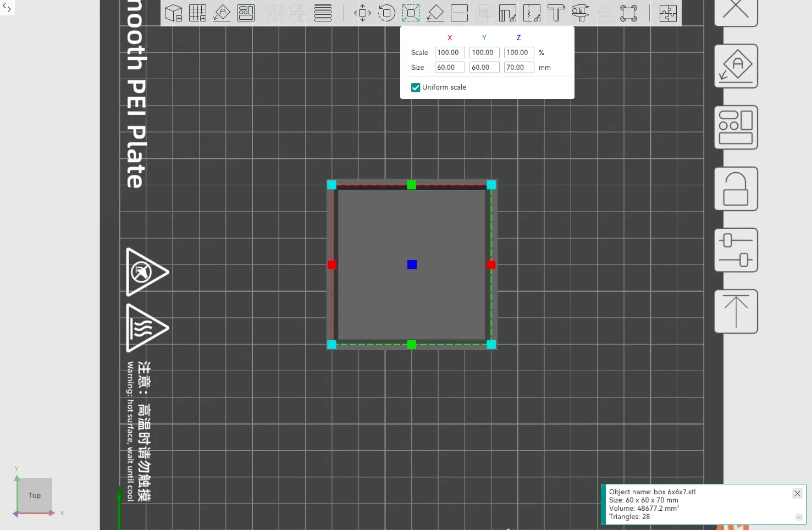812x530 pixels.
Task: Click the Z size field showing 70.00
Action: click(519, 68)
